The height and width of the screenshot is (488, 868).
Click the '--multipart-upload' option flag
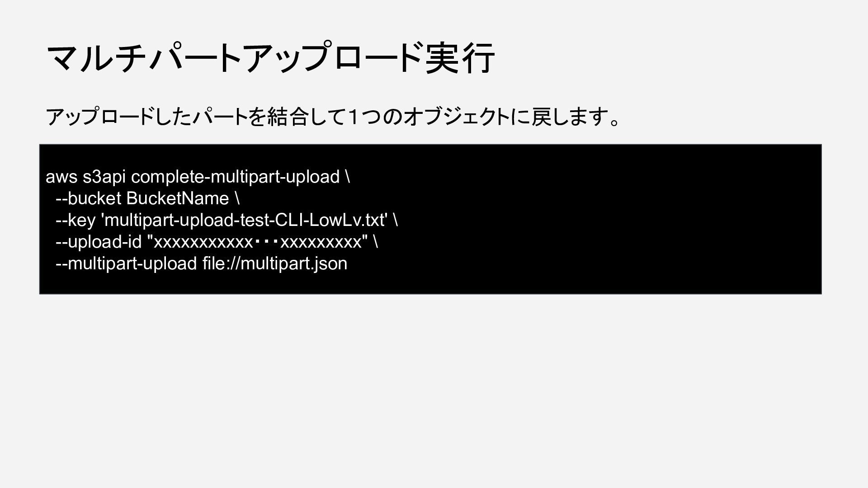[x=126, y=263]
